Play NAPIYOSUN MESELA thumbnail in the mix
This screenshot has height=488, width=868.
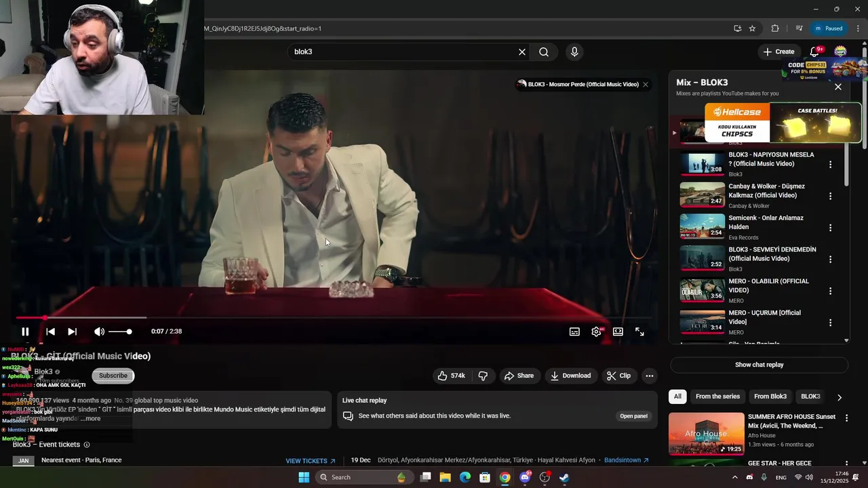(703, 163)
